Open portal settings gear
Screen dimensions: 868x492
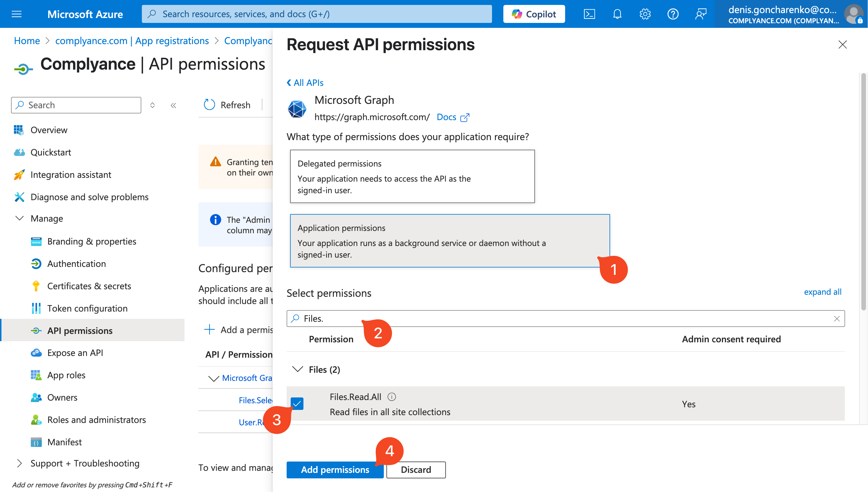point(645,14)
